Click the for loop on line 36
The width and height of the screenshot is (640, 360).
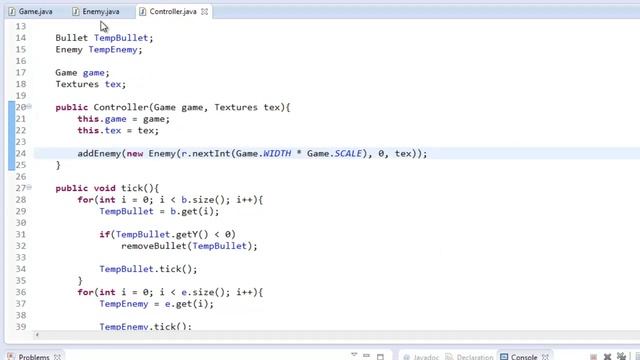click(x=170, y=292)
